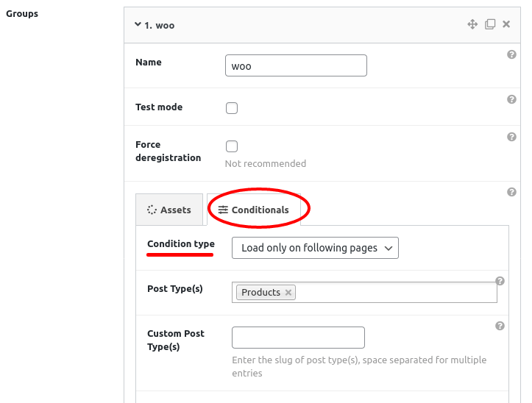Focus the Custom Post Type(s) text field
532x403 pixels.
point(298,338)
